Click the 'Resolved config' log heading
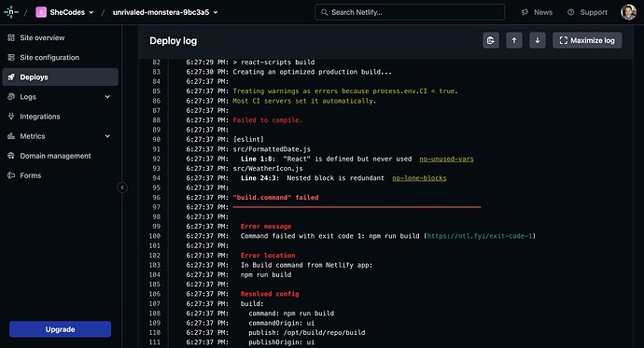 270,294
